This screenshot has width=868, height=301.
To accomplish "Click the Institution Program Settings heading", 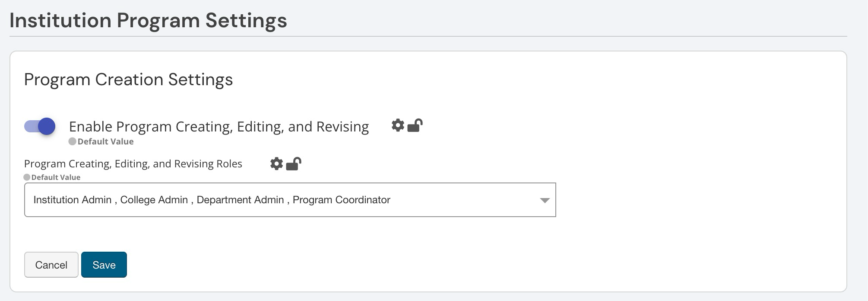I will point(148,20).
